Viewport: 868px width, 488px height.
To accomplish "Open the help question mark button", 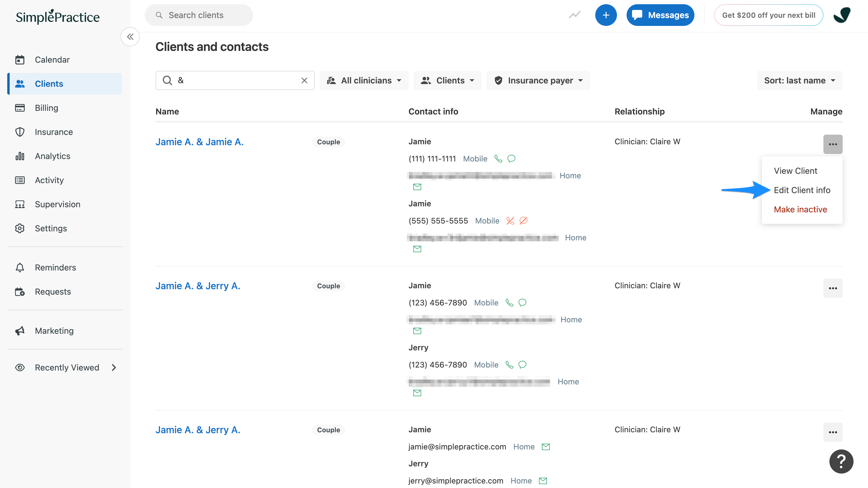I will [x=841, y=461].
